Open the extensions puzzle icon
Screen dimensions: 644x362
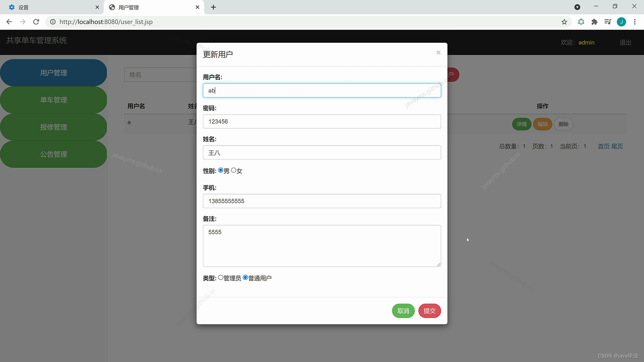point(594,22)
